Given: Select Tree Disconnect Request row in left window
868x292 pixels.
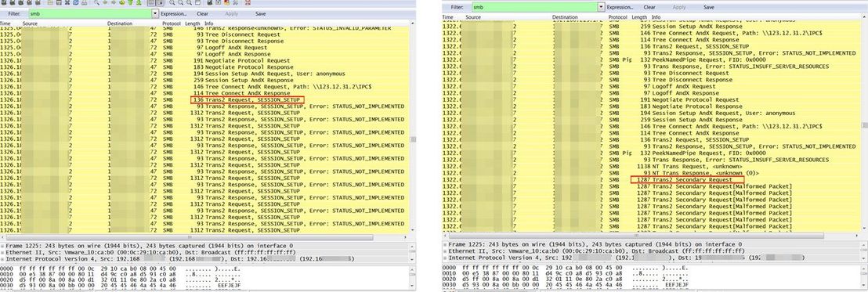Looking at the screenshot, I should [x=204, y=35].
